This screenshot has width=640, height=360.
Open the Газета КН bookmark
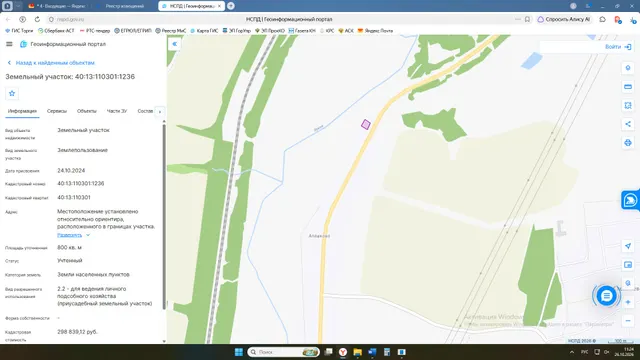coord(302,31)
